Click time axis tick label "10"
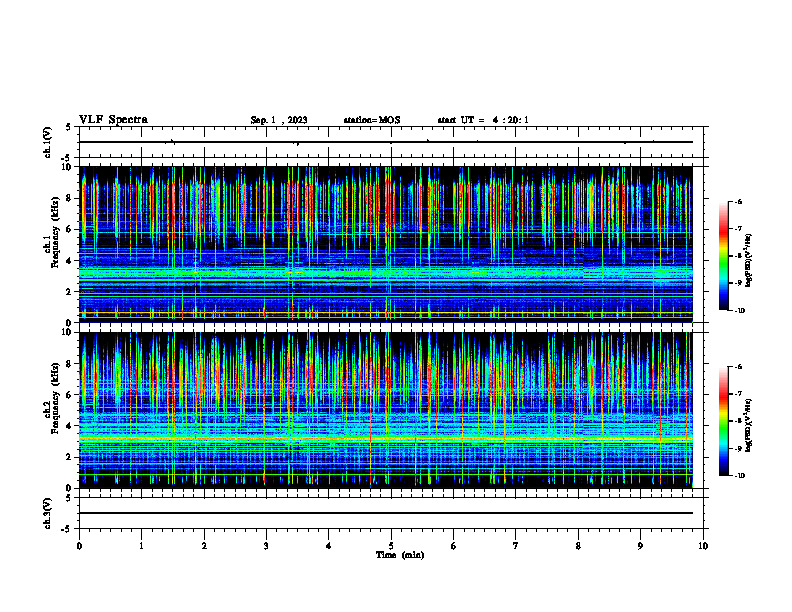792x612 pixels. coord(703,546)
